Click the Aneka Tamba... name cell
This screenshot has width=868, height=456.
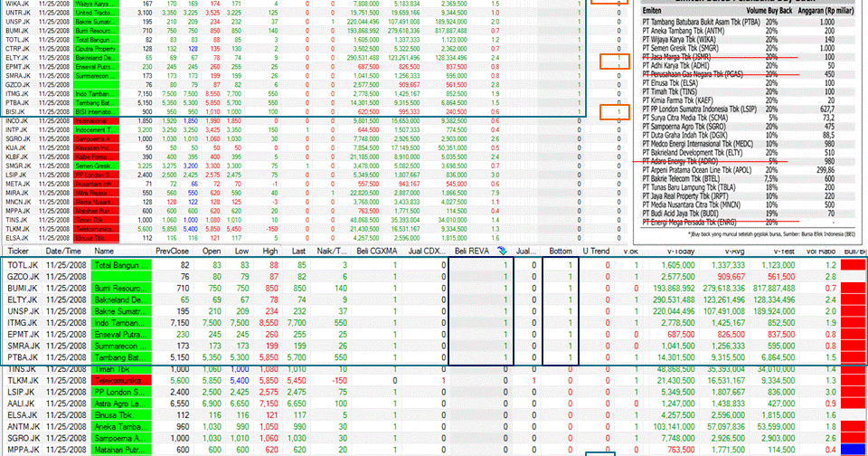(120, 427)
